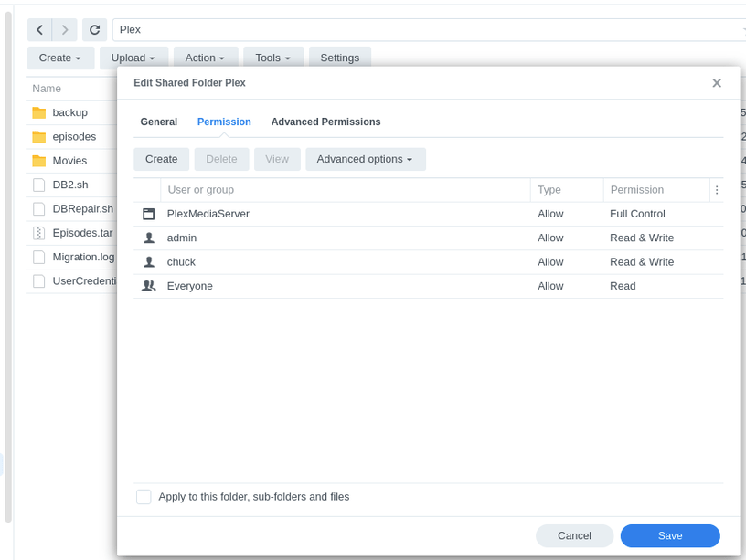The width and height of the screenshot is (746, 560).
Task: Click the Episodes.tar archive icon
Action: pos(39,233)
